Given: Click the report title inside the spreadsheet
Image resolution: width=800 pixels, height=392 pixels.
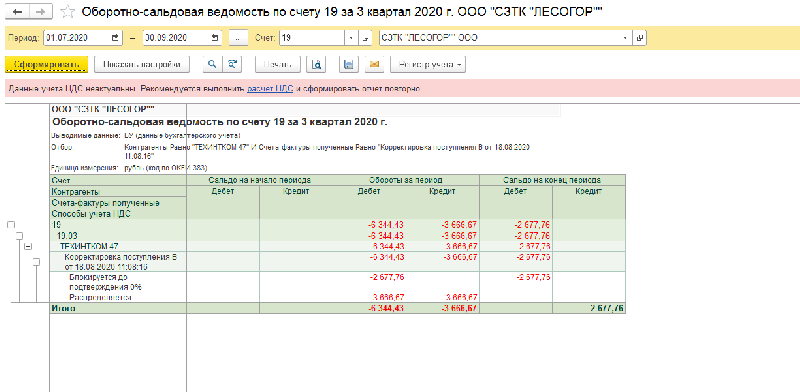Looking at the screenshot, I should [219, 122].
